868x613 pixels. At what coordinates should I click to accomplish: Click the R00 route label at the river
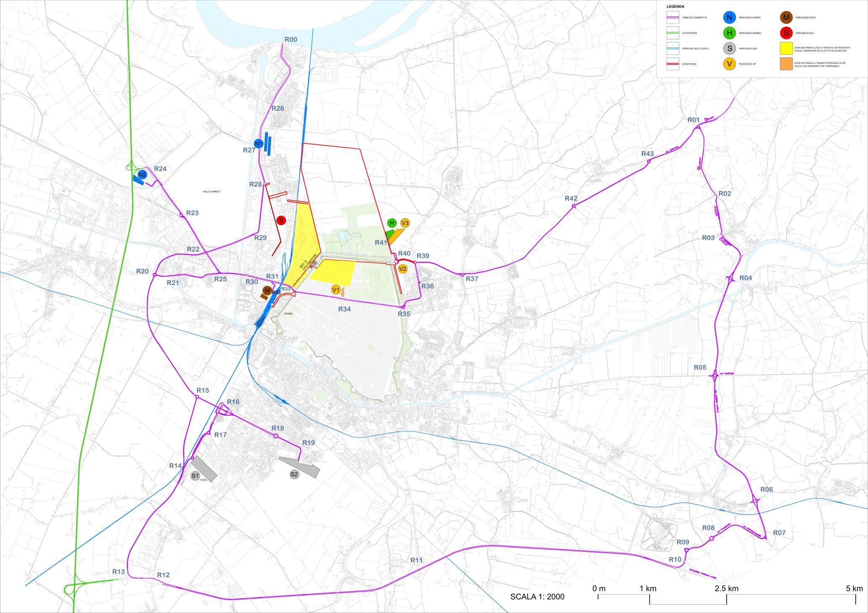pyautogui.click(x=291, y=40)
